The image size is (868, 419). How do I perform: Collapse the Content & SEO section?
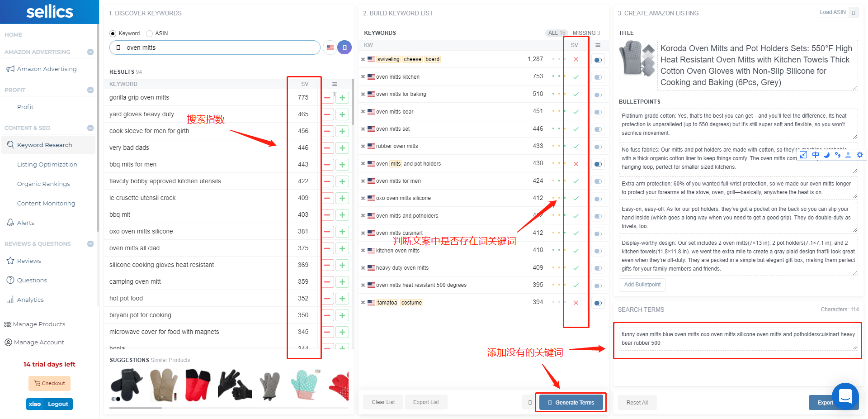click(90, 128)
